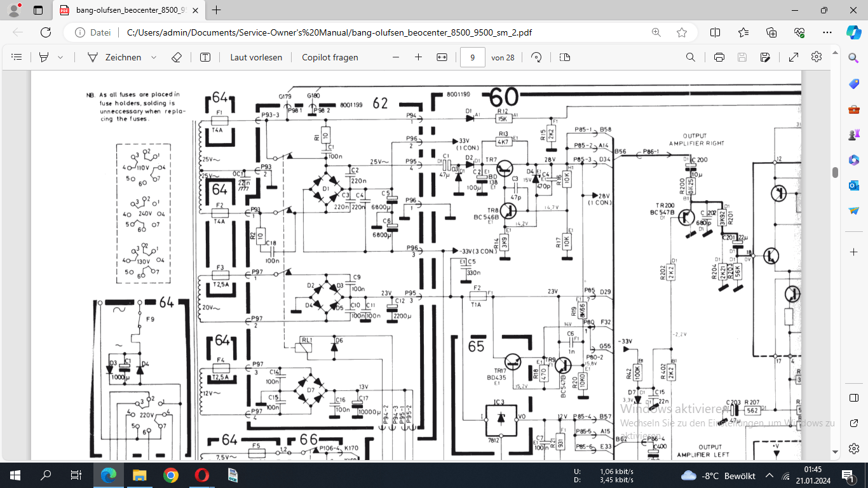Search inside the PDF document
Image resolution: width=868 pixels, height=488 pixels.
691,57
